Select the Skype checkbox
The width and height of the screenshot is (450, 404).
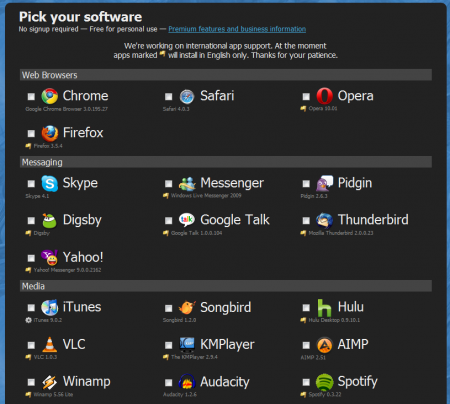click(x=31, y=184)
